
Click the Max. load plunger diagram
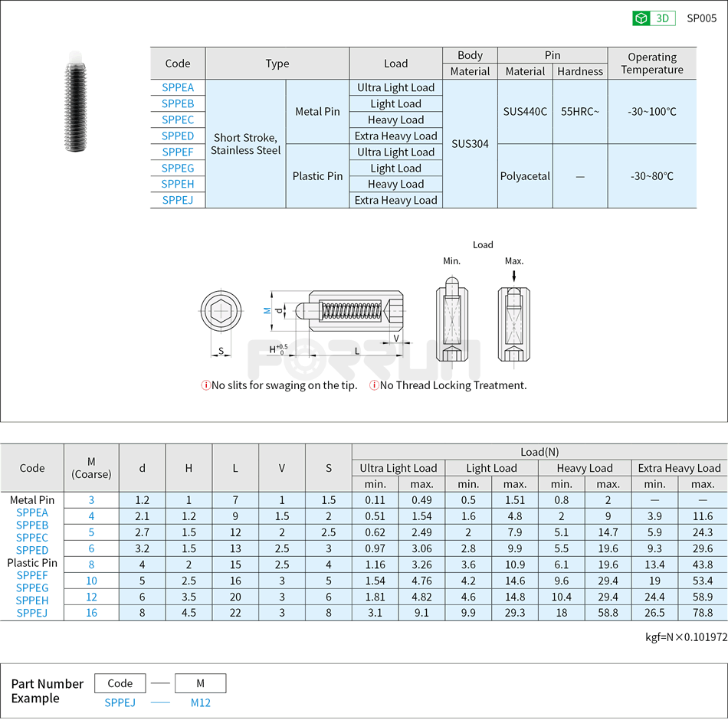(514, 322)
